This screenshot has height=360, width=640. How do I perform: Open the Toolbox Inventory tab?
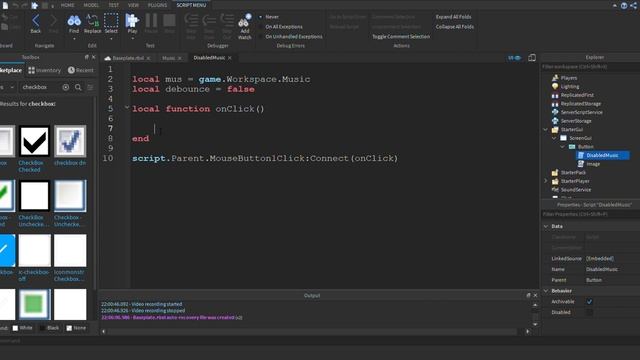coord(44,70)
